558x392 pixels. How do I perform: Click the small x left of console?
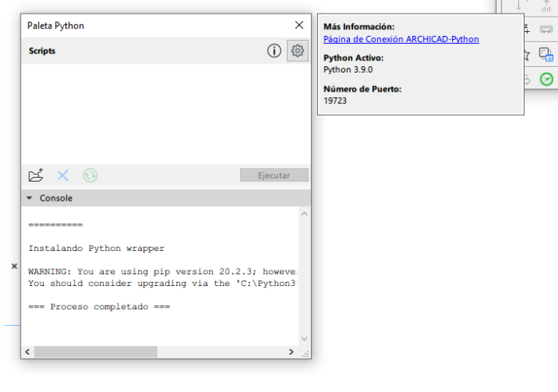[14, 266]
